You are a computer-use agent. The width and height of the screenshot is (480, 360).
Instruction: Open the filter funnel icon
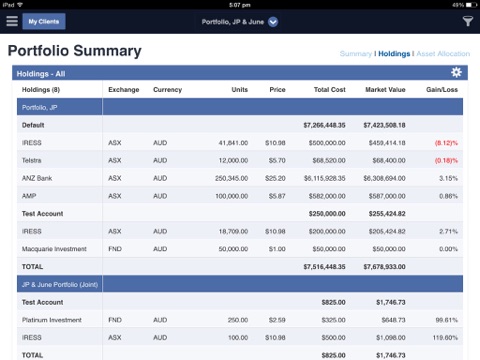click(468, 21)
